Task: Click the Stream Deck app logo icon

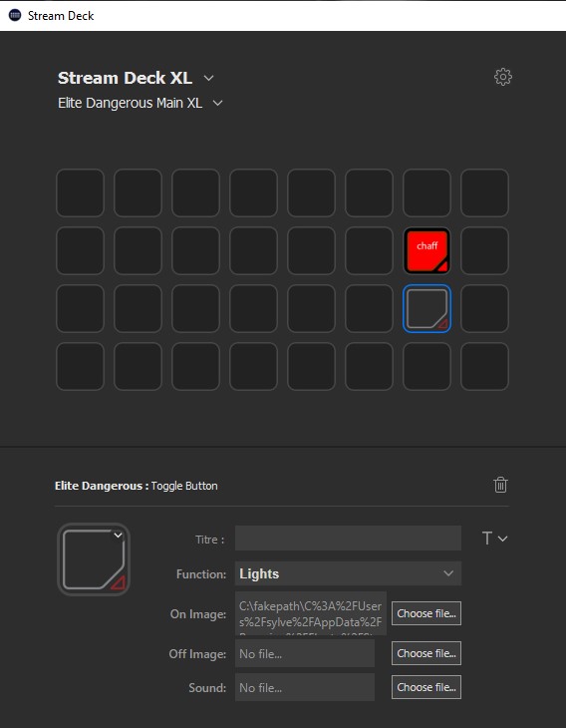Action: tap(15, 15)
